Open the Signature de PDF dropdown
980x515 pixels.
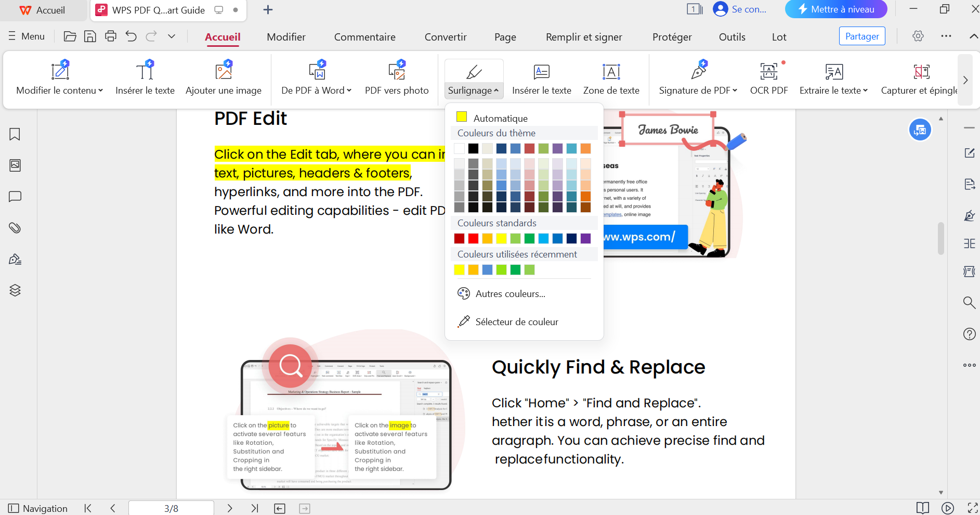[x=698, y=91]
